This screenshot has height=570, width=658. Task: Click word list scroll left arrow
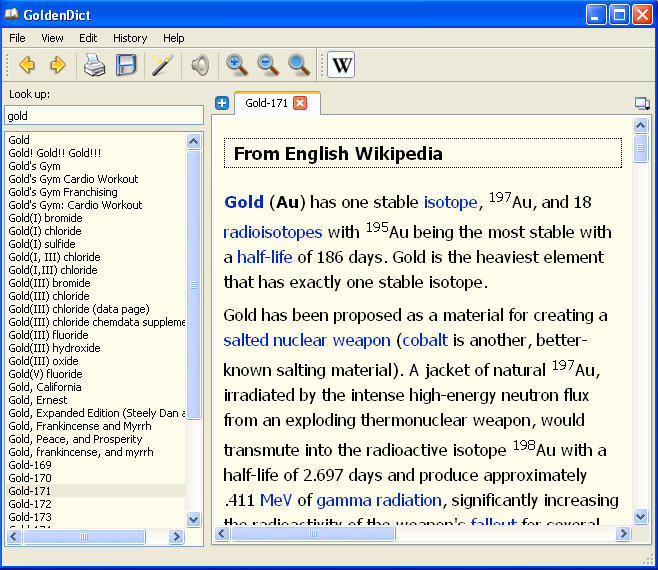14,536
